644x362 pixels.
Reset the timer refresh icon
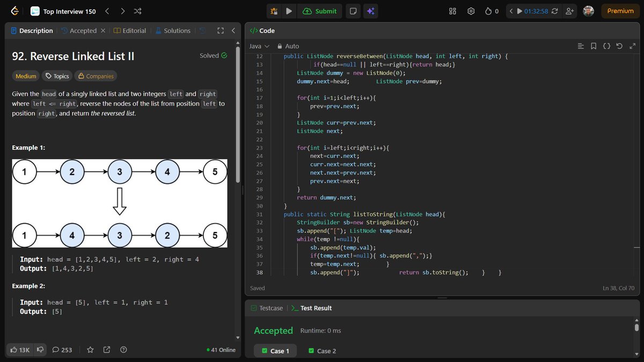pos(554,11)
